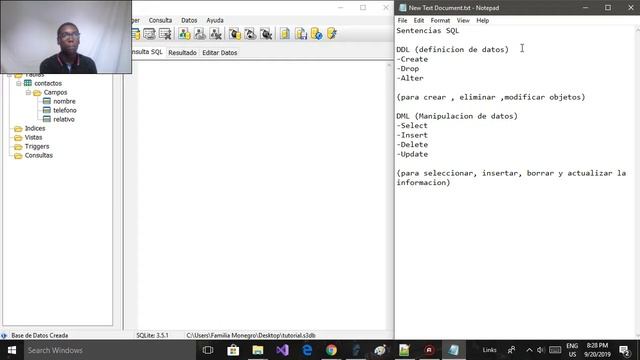Open the Ayuda menu
Viewport: 640px width, 360px height.
[215, 20]
